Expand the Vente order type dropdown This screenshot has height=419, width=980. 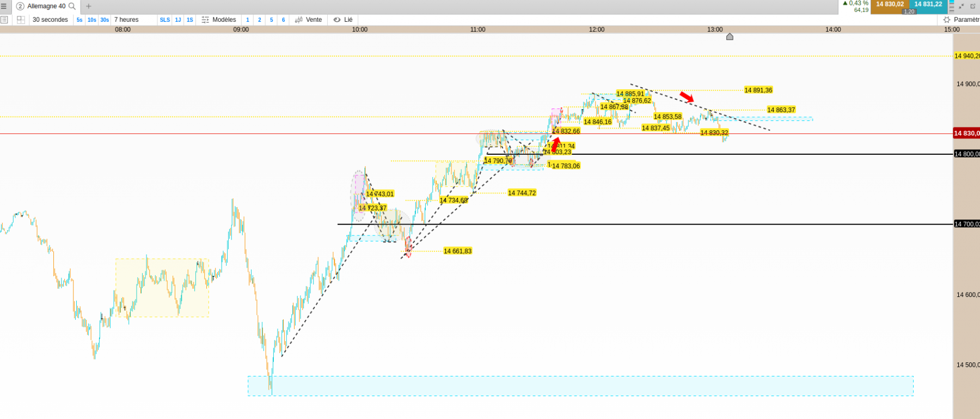[309, 20]
